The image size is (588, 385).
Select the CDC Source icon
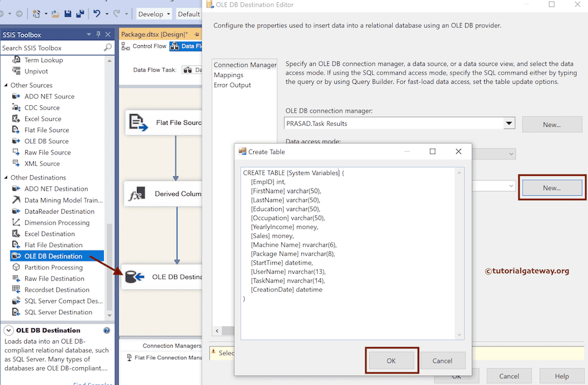pos(16,107)
